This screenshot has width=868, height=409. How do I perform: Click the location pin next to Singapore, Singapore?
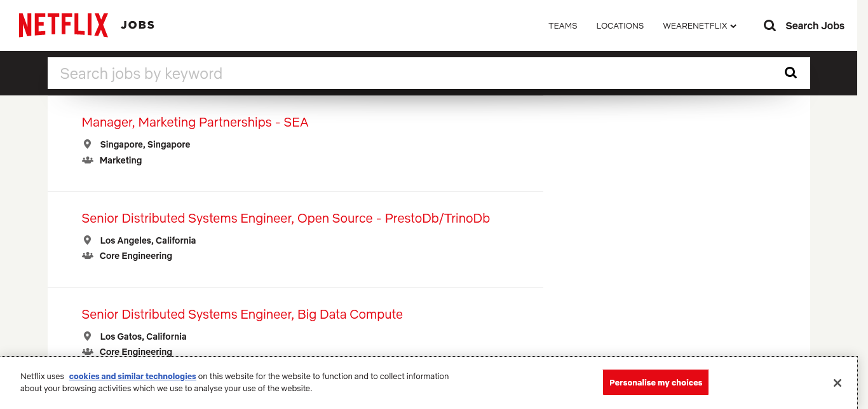87,144
